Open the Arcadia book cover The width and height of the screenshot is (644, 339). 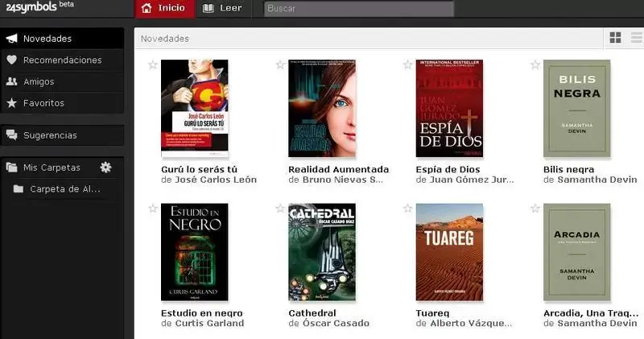[576, 252]
